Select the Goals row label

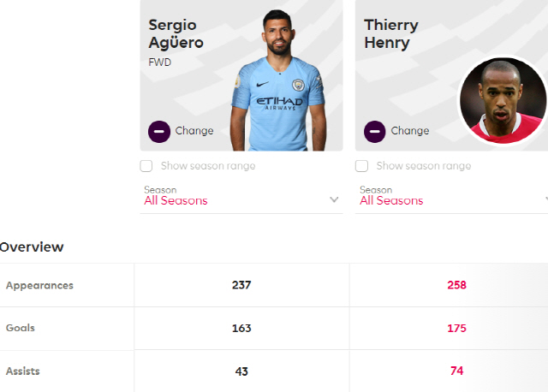tap(21, 328)
